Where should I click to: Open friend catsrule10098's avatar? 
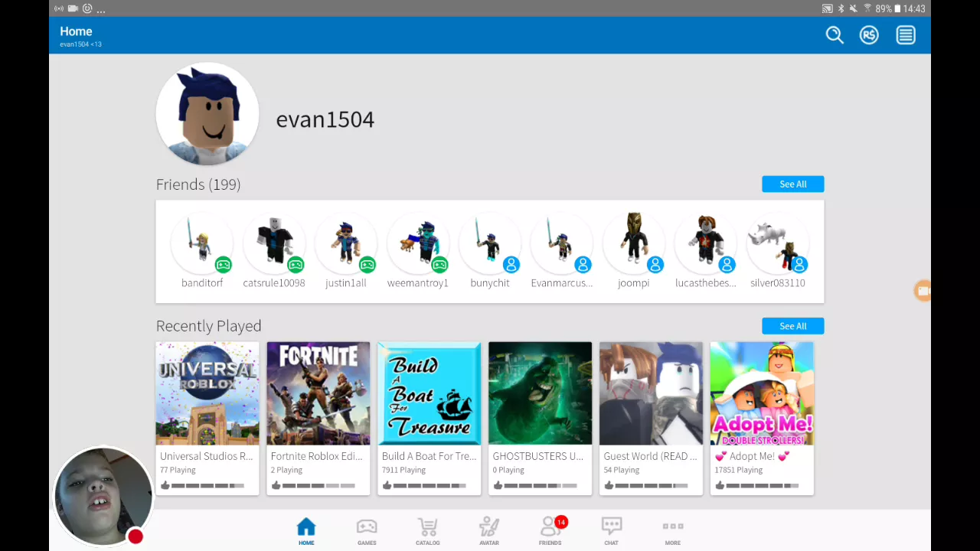pos(274,243)
